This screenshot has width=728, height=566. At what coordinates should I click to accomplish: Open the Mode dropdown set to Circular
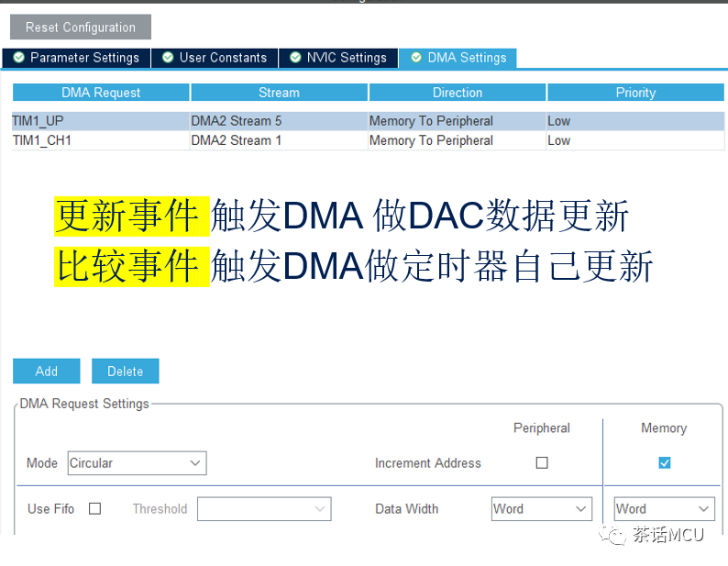(x=137, y=463)
